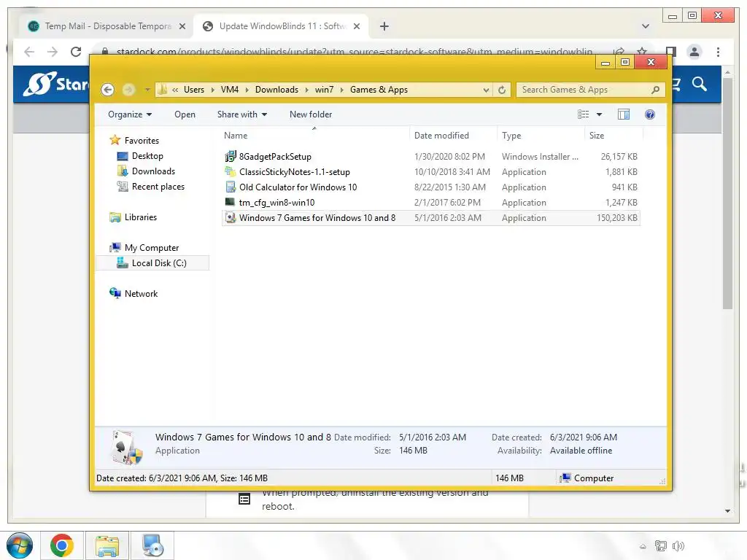747x560 pixels.
Task: Expand the arrow after Downloads breadcrumb
Action: click(306, 90)
